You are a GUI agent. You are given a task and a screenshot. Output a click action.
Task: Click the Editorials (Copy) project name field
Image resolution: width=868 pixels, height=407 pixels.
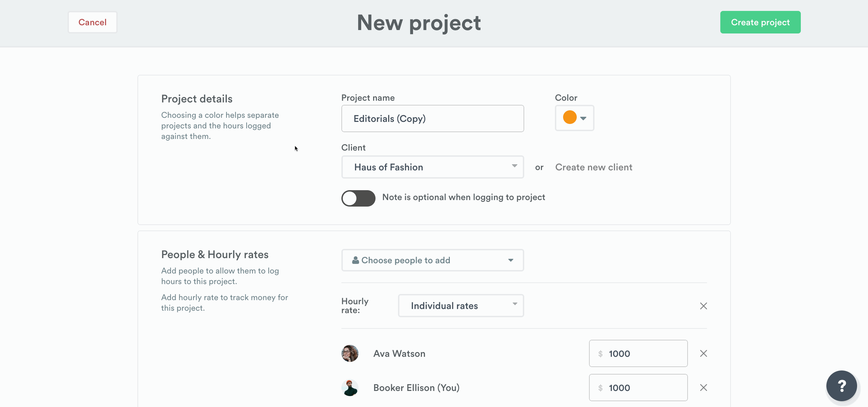[x=432, y=118]
